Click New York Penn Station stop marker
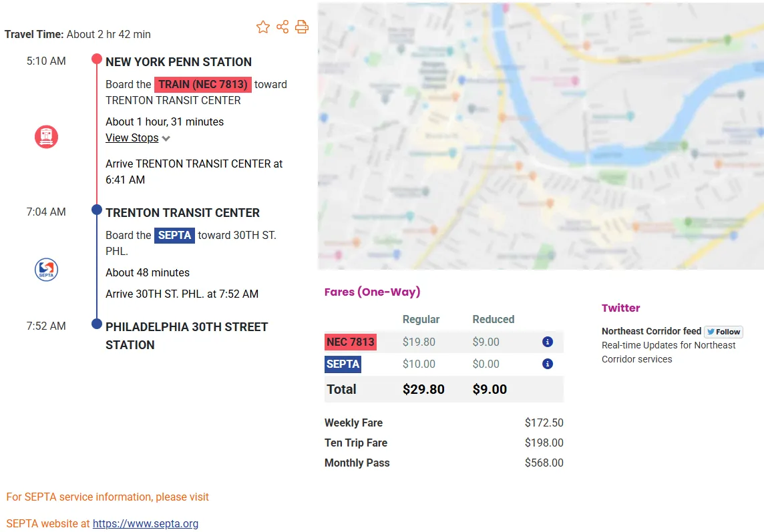The height and width of the screenshot is (532, 764). pyautogui.click(x=97, y=59)
